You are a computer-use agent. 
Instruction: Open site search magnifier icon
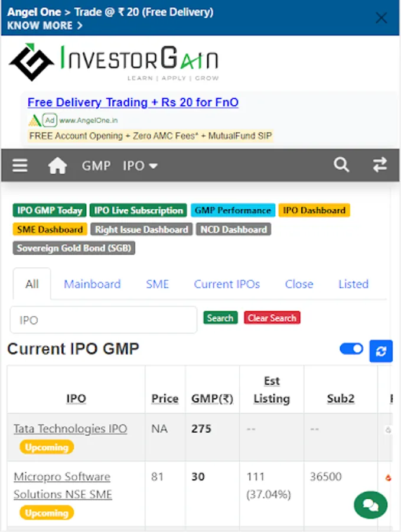pos(341,165)
